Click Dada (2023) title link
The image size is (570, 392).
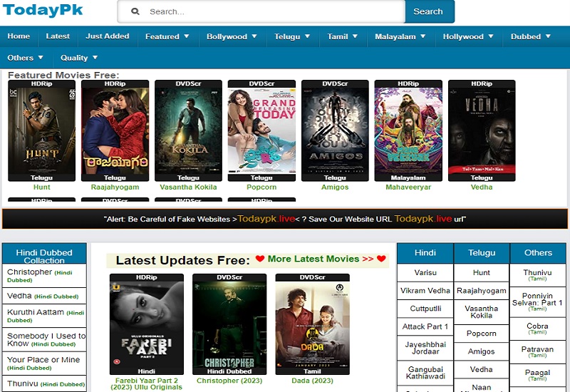click(x=312, y=381)
